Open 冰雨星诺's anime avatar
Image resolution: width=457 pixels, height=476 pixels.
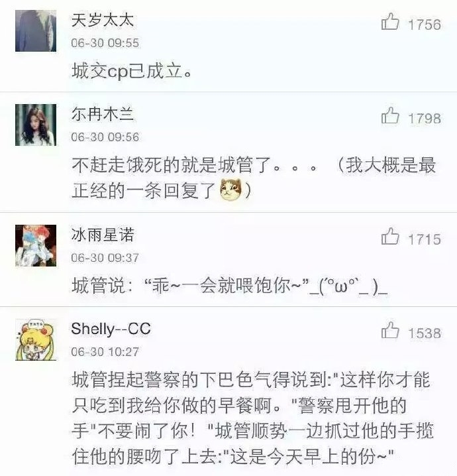[x=36, y=245]
